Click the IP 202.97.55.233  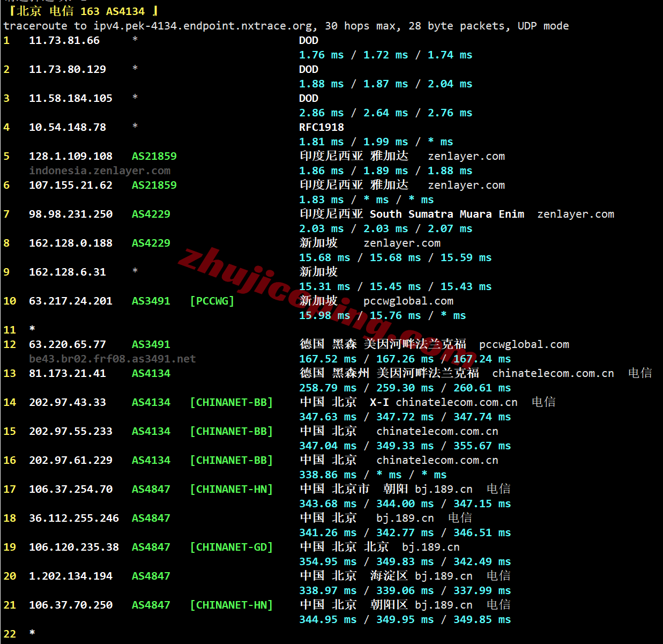[71, 431]
